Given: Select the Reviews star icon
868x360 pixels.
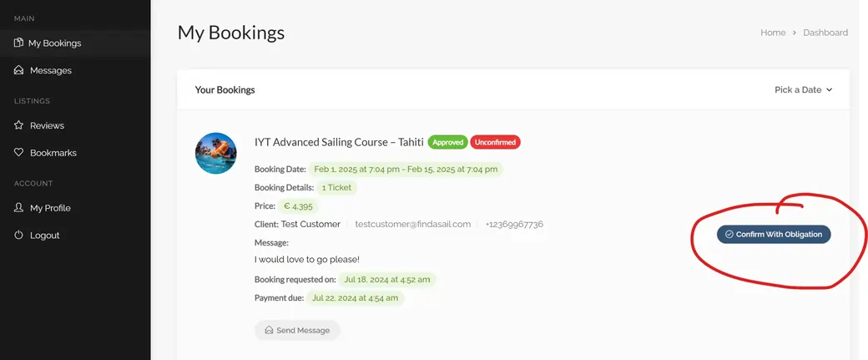Looking at the screenshot, I should tap(18, 125).
